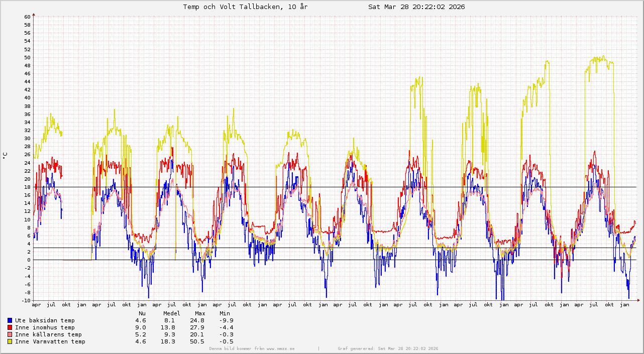The height and width of the screenshot is (354, 644).
Task: Select the "Inne källarens temp" legend label
Action: [x=48, y=334]
